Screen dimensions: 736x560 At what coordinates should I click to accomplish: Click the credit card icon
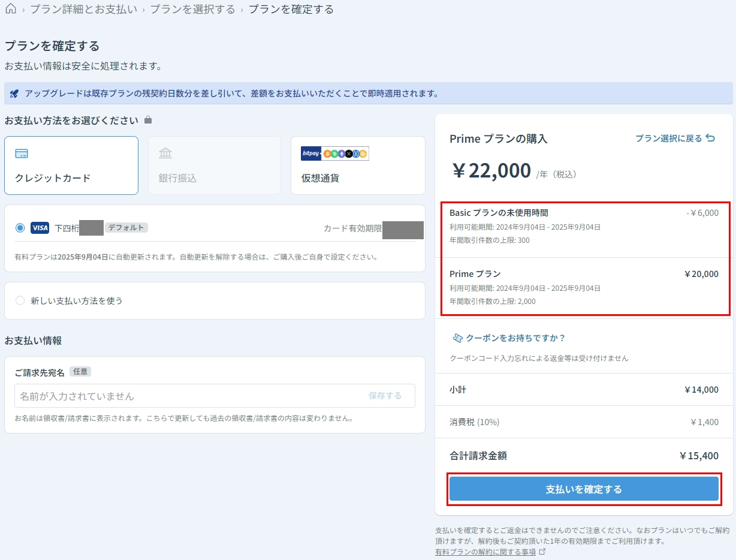[x=22, y=153]
